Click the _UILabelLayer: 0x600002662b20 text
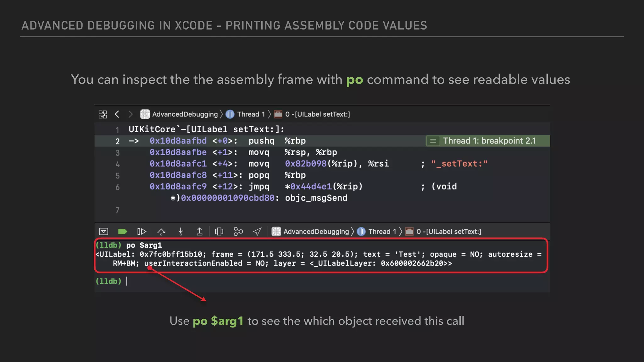644x362 pixels. (378, 263)
